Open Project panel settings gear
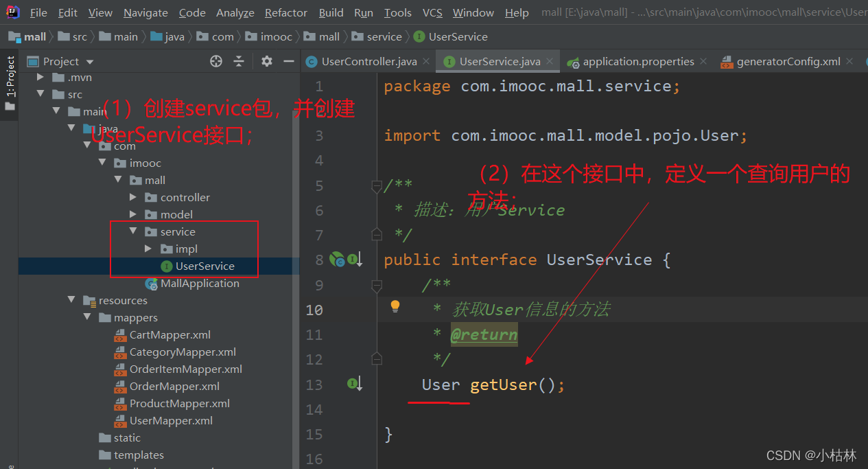This screenshot has height=469, width=868. click(x=267, y=61)
